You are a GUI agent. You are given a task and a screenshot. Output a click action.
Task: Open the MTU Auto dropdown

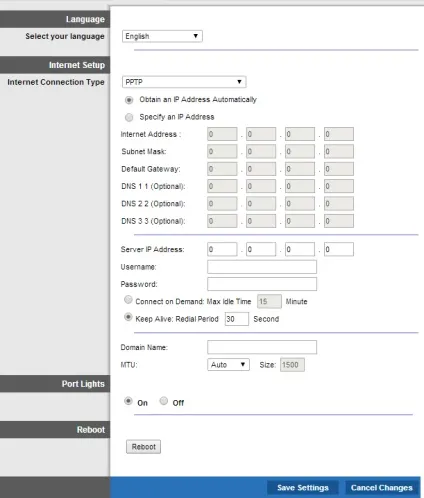tap(228, 365)
